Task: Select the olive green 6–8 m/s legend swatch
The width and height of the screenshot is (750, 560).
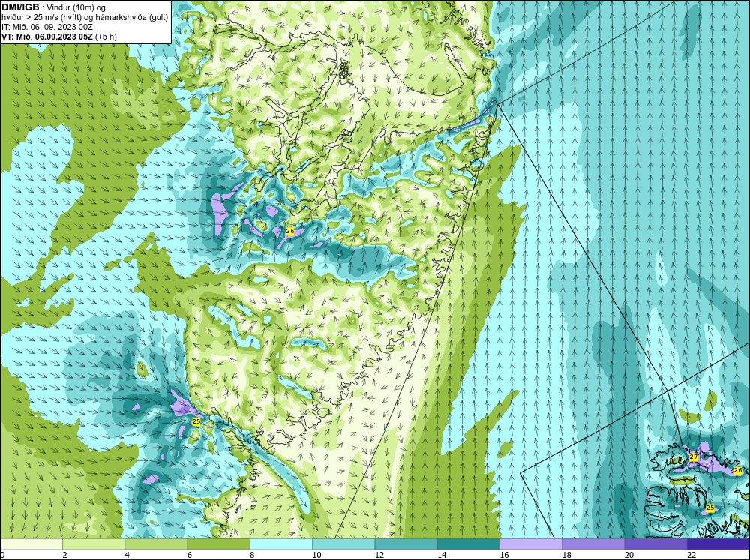Action: (x=218, y=544)
